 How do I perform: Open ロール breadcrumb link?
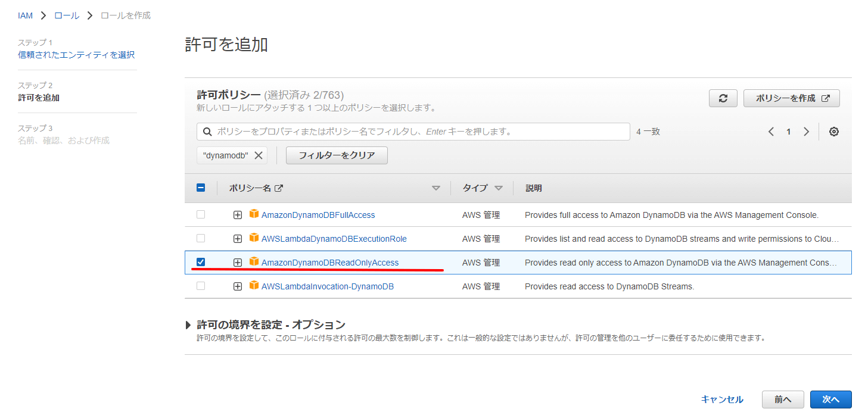[x=67, y=15]
